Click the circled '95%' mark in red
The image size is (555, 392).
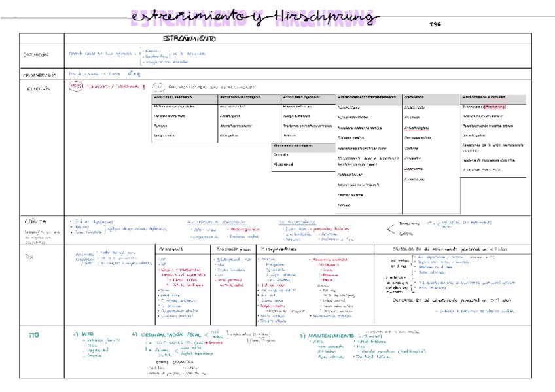coord(76,86)
